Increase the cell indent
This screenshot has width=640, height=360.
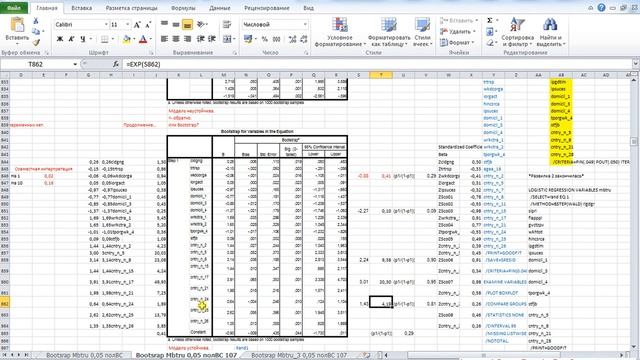pos(211,39)
